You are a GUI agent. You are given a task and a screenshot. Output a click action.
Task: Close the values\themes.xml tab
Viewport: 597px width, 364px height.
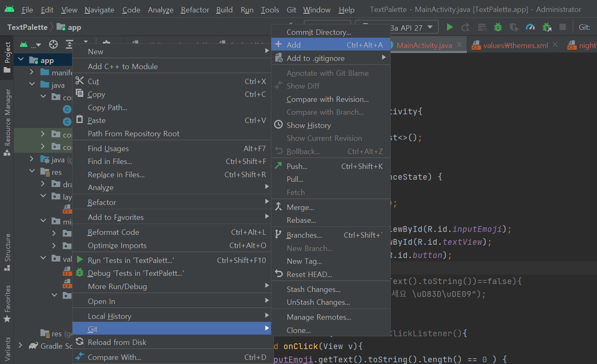(x=555, y=44)
